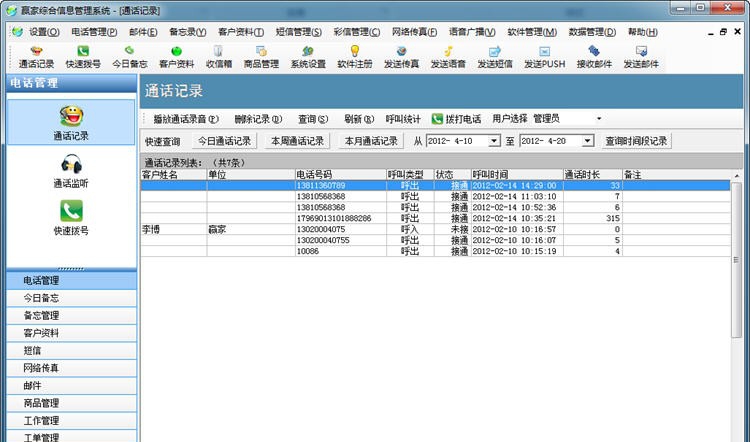Select 通话记录 smiley icon in sidebar

pos(71,116)
